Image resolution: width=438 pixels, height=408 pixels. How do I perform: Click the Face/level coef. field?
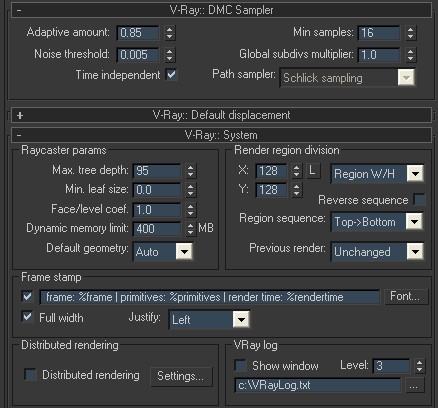click(x=157, y=210)
